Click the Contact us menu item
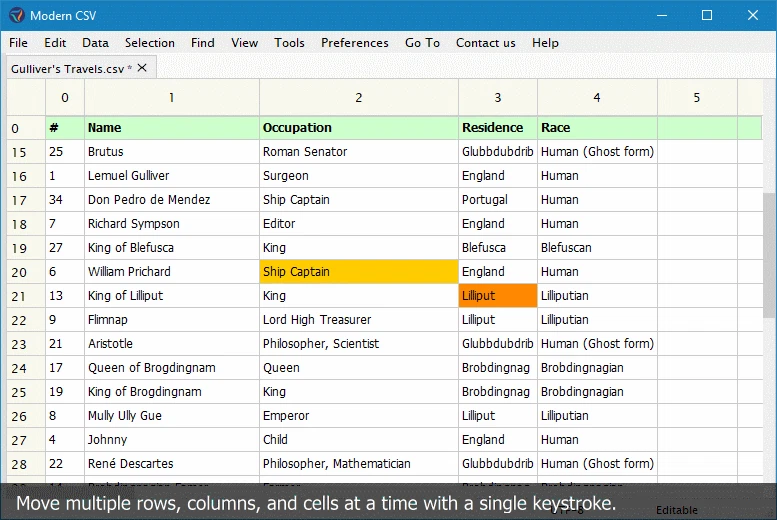777x520 pixels. pos(486,43)
